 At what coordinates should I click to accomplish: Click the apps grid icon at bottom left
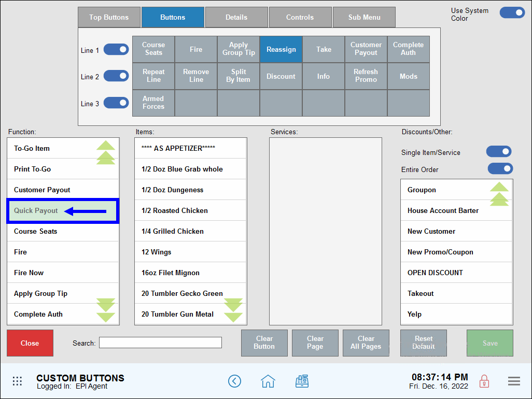(17, 381)
